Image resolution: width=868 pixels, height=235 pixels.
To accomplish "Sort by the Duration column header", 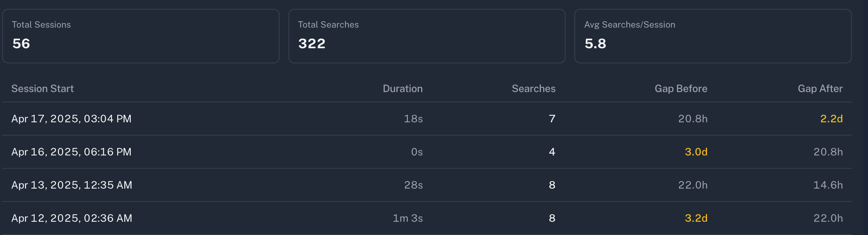I will tap(402, 89).
